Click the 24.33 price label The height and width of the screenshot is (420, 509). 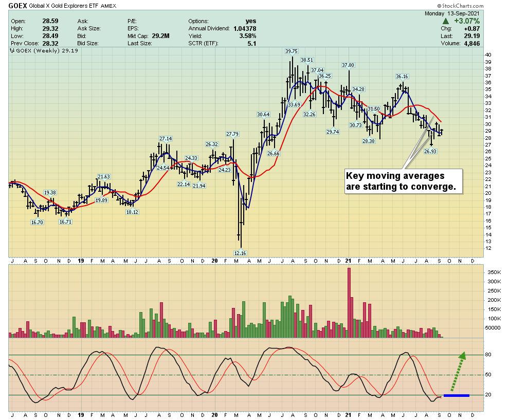pyautogui.click(x=191, y=158)
